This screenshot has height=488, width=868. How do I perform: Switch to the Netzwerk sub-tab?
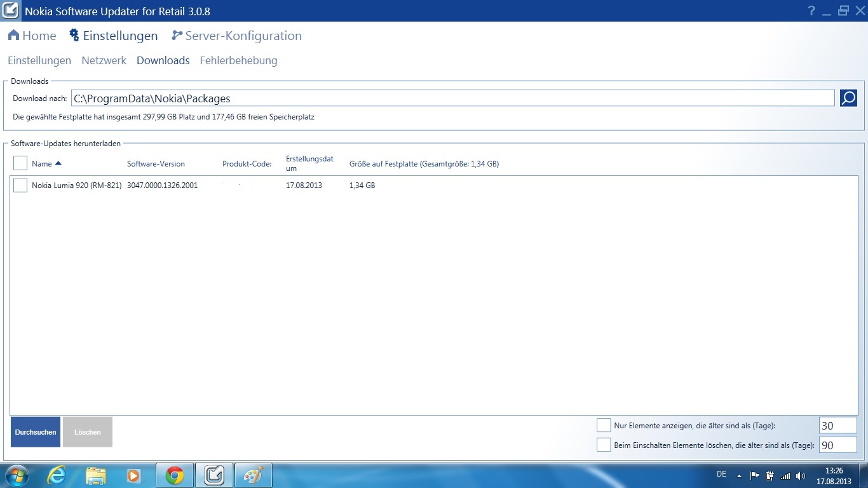[104, 60]
